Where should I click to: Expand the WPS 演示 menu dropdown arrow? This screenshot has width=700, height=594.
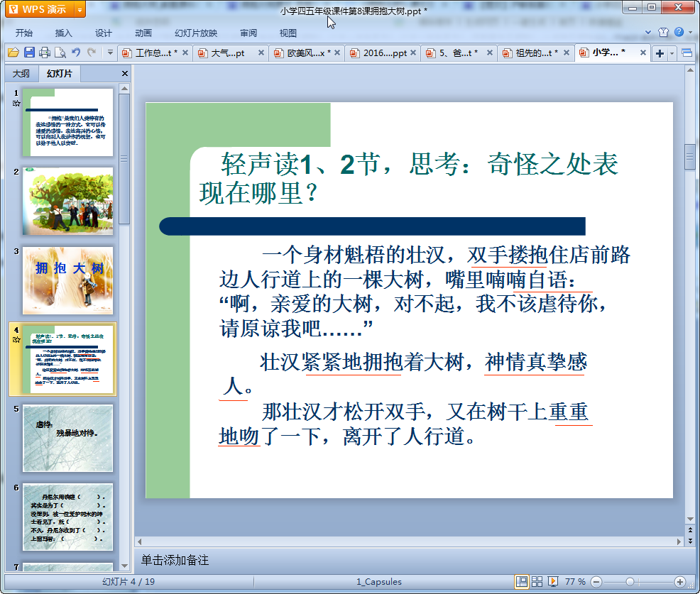click(x=80, y=9)
